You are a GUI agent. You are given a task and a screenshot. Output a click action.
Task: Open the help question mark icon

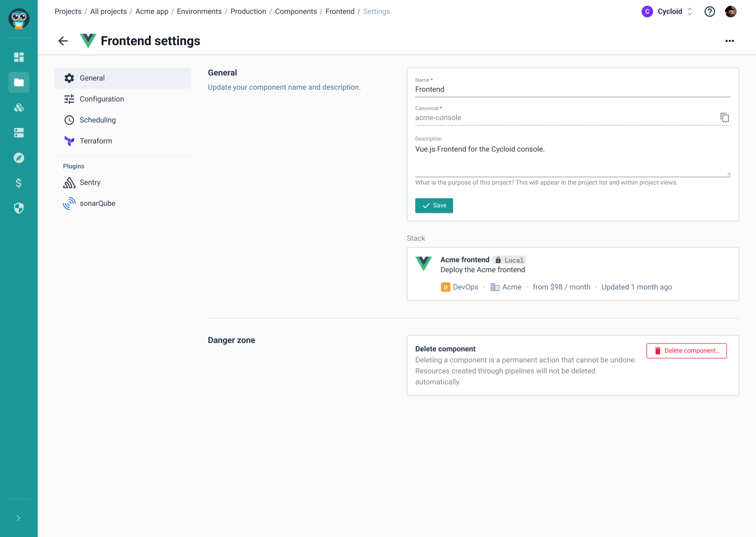(x=710, y=12)
